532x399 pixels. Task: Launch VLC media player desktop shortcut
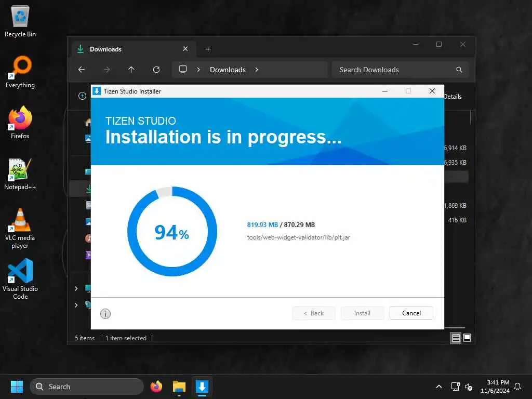[20, 229]
